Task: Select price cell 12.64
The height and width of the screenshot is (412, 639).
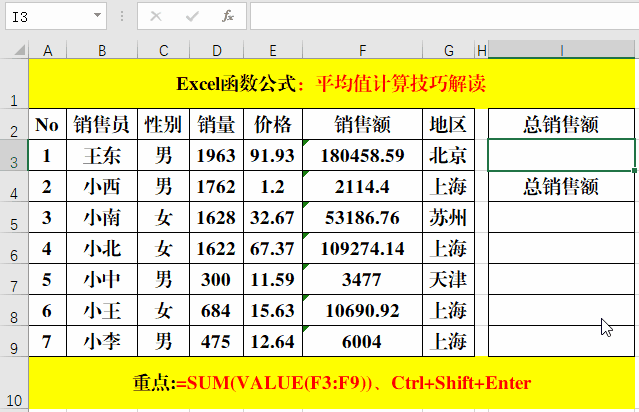Action: [273, 341]
